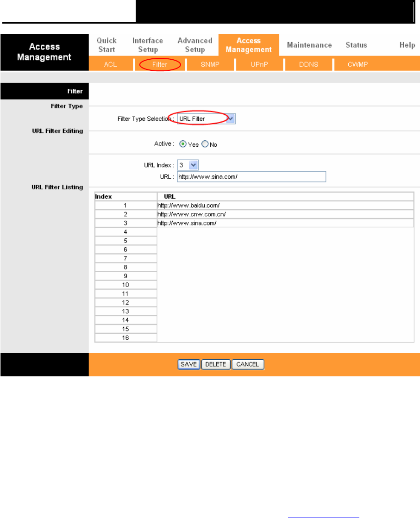Focus the URL input field
420x518 pixels.
tap(251, 177)
